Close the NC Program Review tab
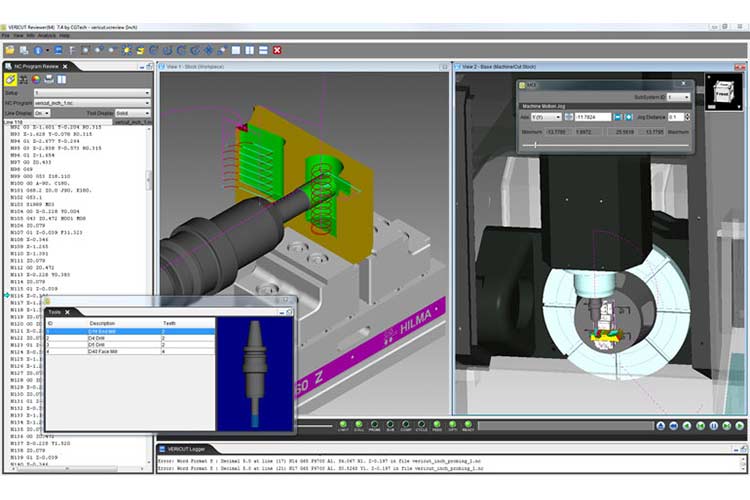The image size is (750, 500). [x=65, y=67]
